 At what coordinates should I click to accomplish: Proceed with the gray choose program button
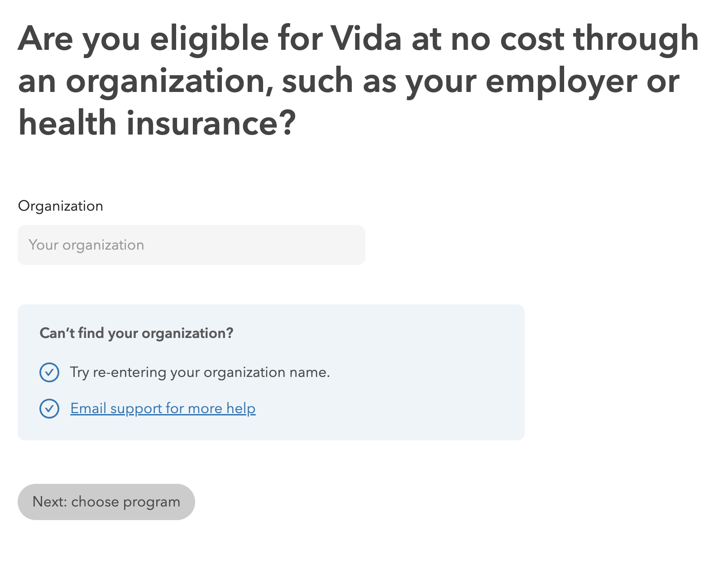click(x=106, y=502)
